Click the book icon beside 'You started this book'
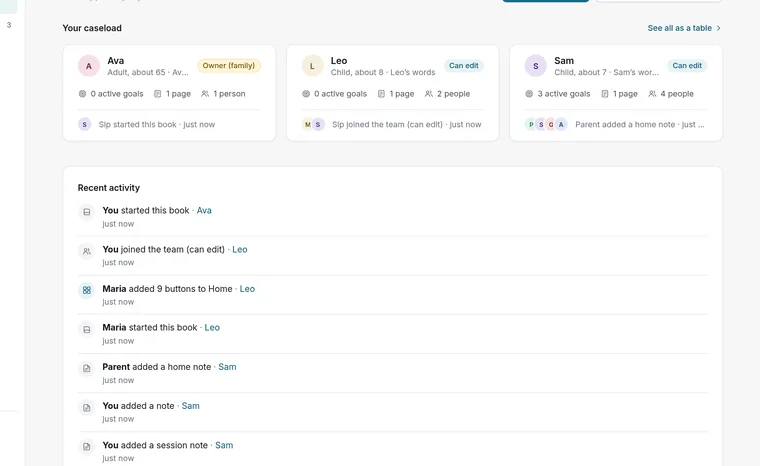Image resolution: width=760 pixels, height=466 pixels. click(87, 212)
